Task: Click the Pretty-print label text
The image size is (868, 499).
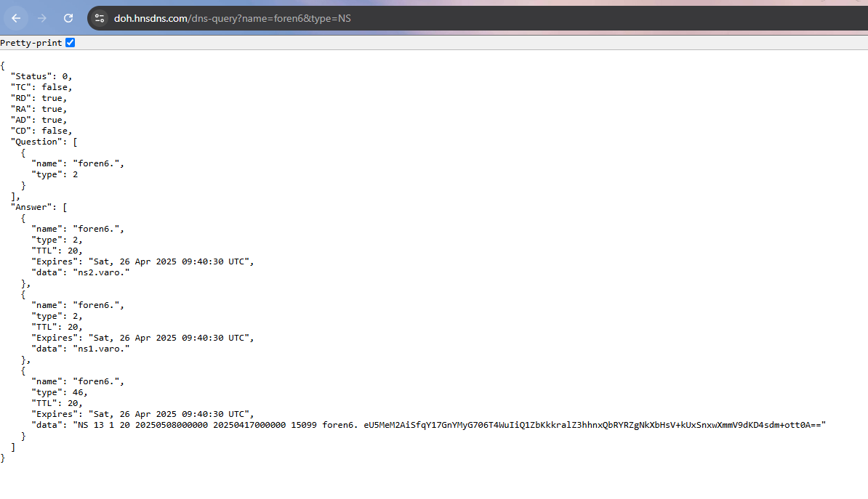Action: 31,43
